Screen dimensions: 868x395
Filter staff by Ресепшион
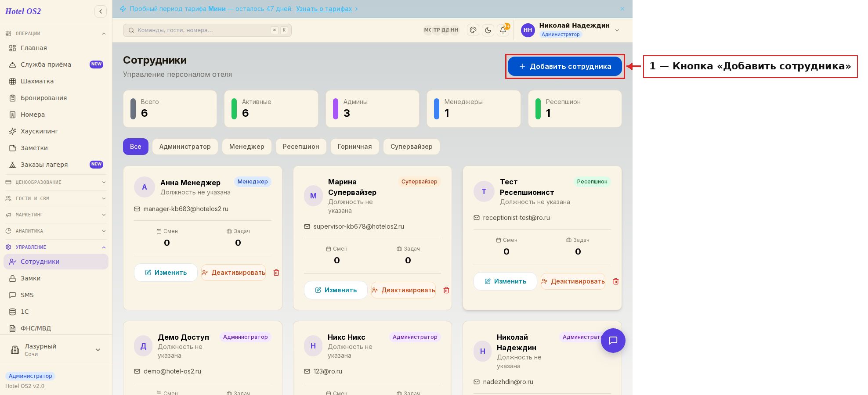pyautogui.click(x=301, y=147)
